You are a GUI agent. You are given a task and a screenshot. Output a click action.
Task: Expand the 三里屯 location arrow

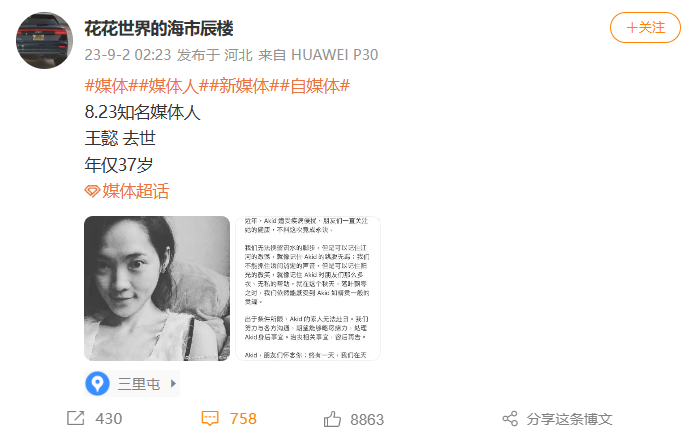click(173, 384)
